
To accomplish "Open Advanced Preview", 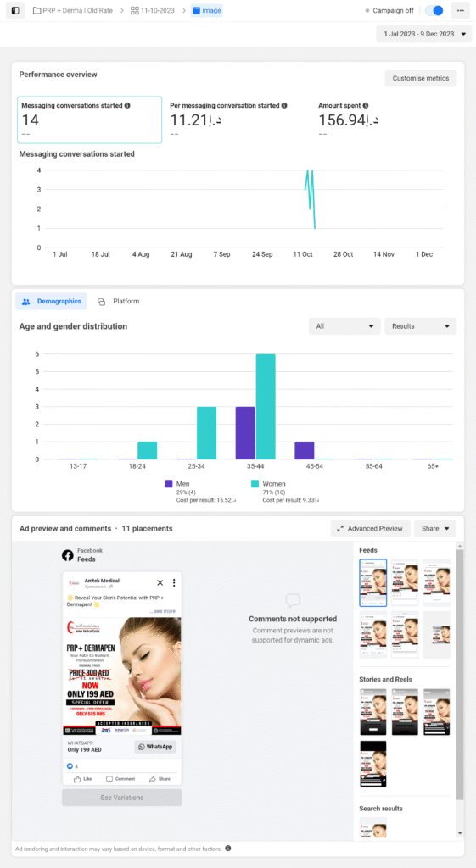I will click(370, 528).
